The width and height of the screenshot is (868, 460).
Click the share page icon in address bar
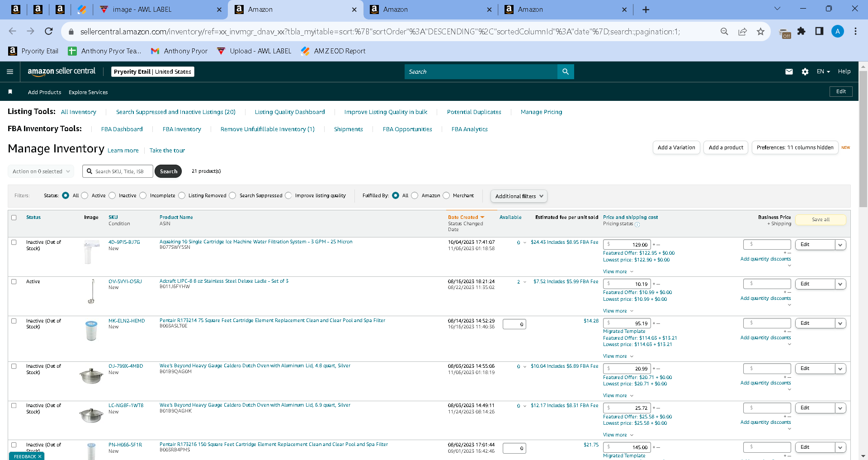point(742,31)
